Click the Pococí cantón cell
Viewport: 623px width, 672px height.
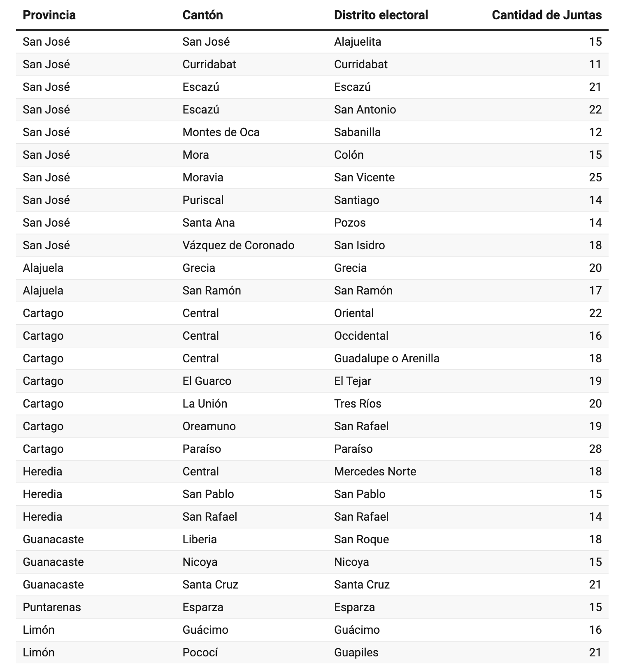200,653
